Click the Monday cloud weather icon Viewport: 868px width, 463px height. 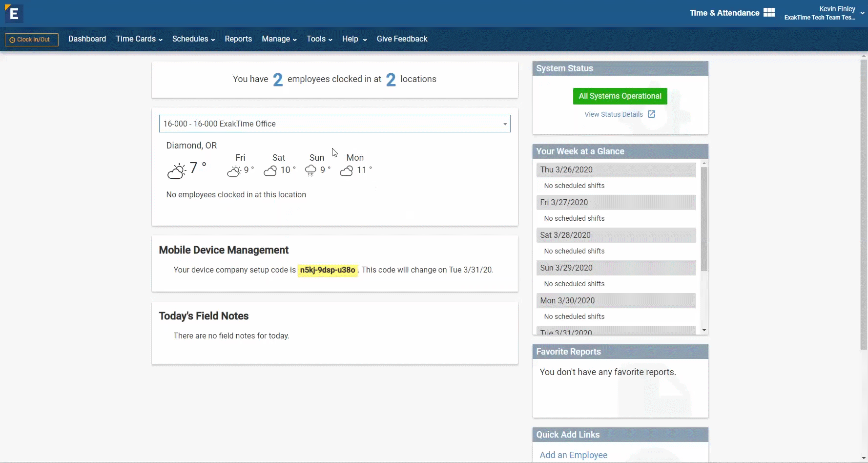(x=347, y=170)
